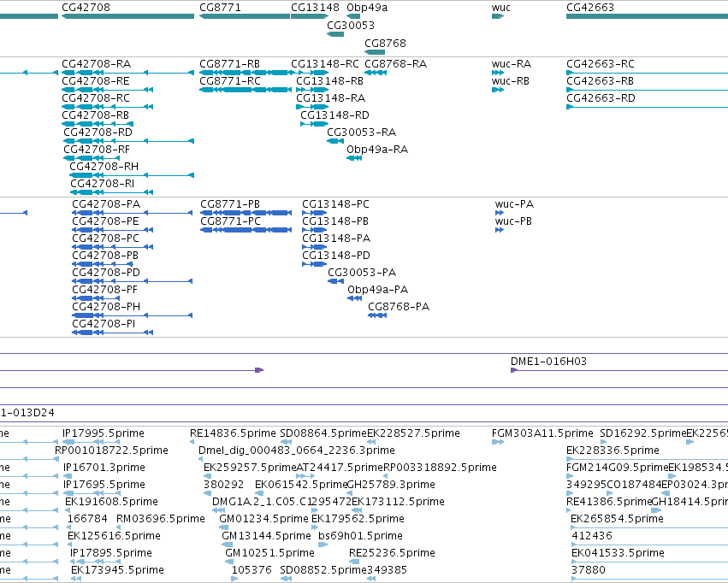The image size is (728, 583).
Task: Select EST EK173945.5prime
Action: tap(117, 570)
